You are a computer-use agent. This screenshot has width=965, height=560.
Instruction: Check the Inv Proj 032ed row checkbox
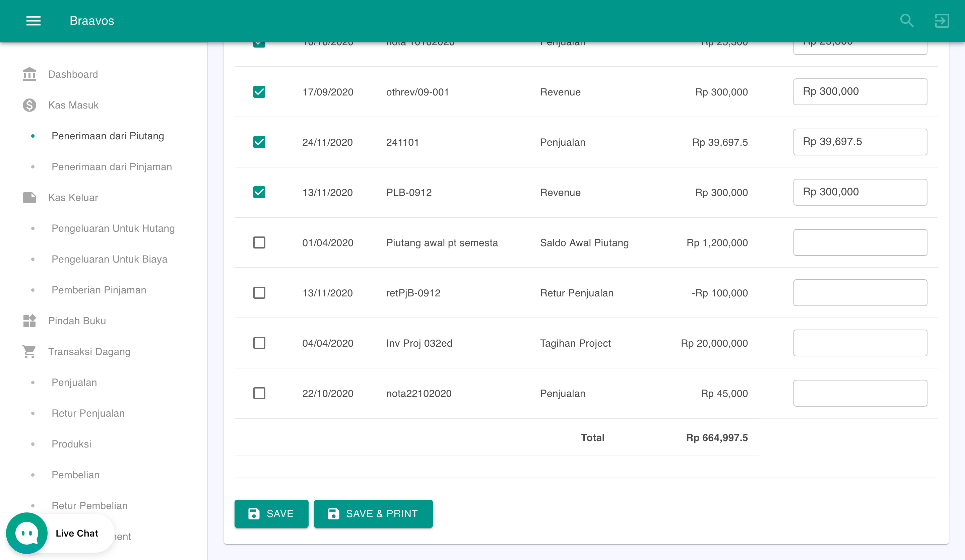pyautogui.click(x=259, y=343)
